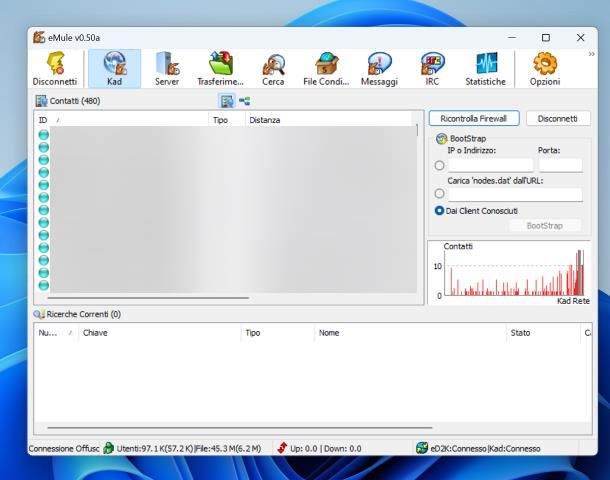Click the BootStrap group icon
This screenshot has height=480, width=610.
click(x=441, y=138)
